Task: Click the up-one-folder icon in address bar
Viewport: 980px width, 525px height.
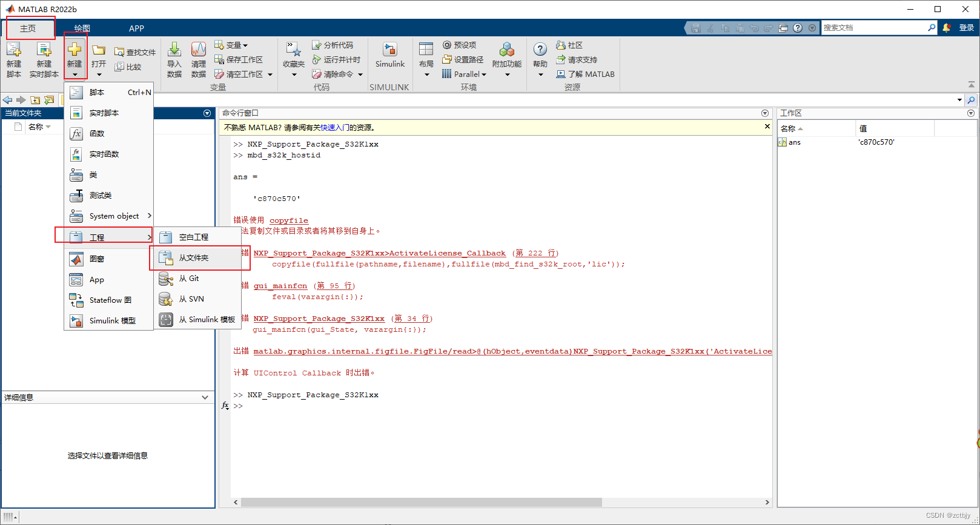Action: click(x=35, y=100)
